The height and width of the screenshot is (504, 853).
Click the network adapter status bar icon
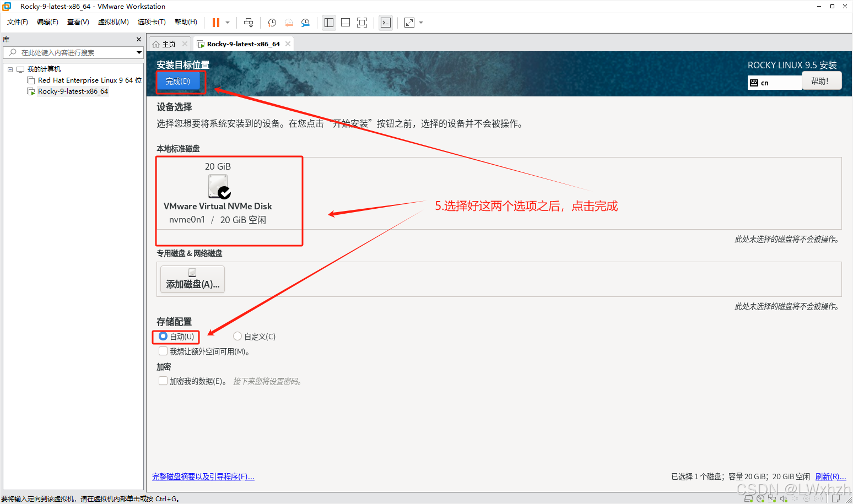pos(772,498)
